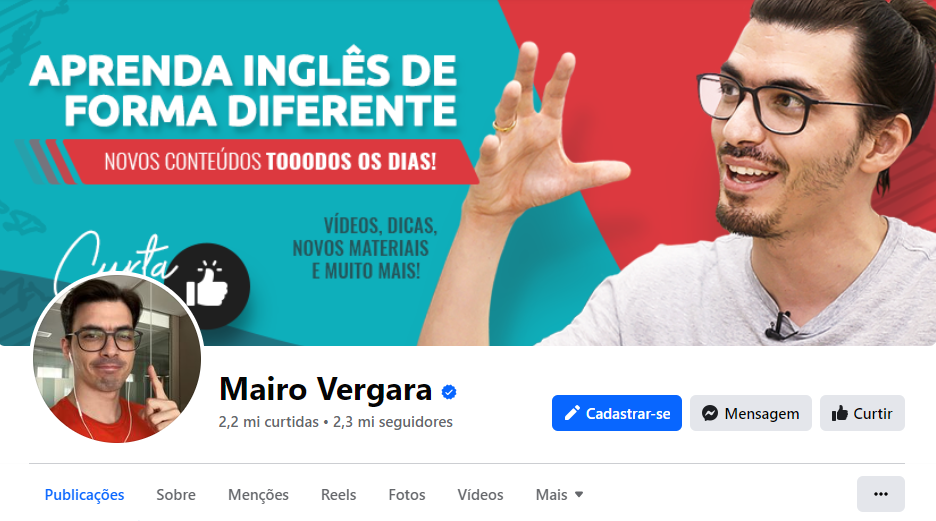The width and height of the screenshot is (936, 521).
Task: Click the Mairo Vergara page name
Action: [x=325, y=389]
